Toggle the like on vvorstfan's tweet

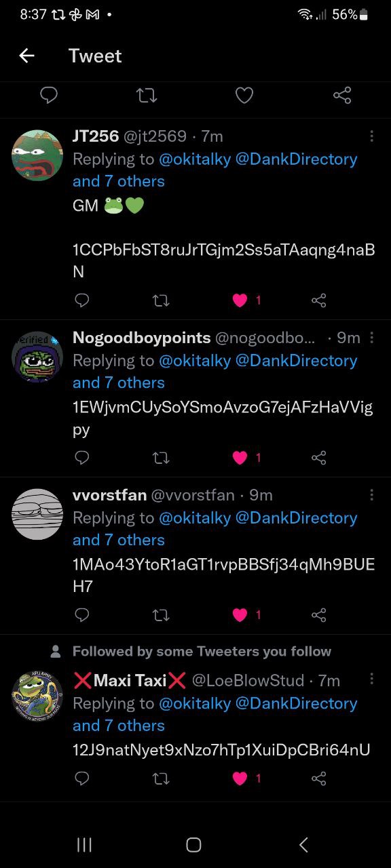coord(240,615)
